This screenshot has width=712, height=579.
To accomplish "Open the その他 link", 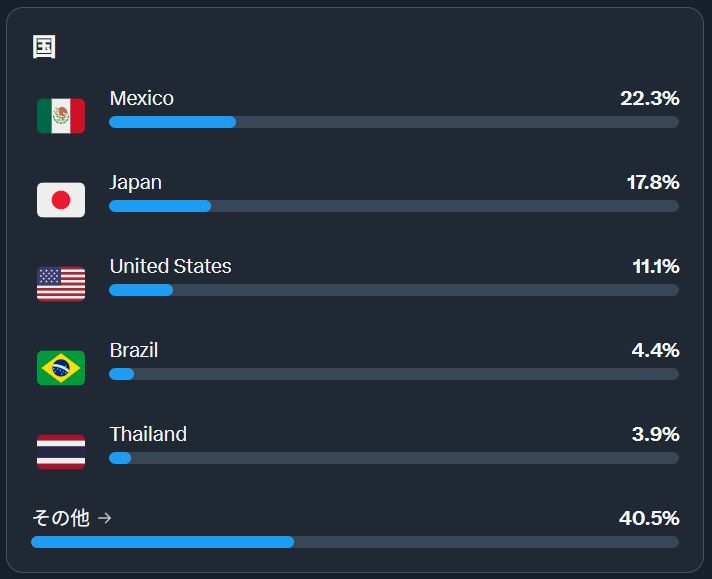I will tap(61, 518).
